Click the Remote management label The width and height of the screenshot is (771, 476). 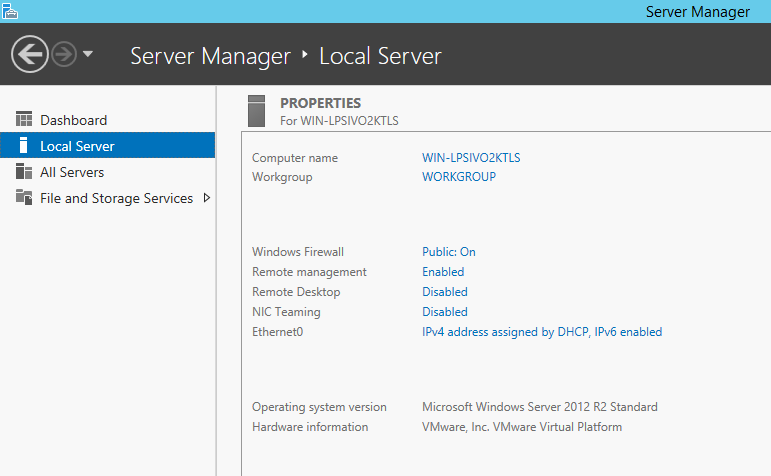pos(309,272)
